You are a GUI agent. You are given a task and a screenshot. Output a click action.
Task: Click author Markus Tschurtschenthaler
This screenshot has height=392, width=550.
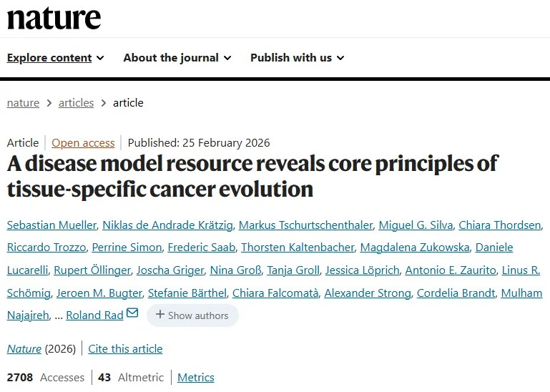[x=305, y=225]
